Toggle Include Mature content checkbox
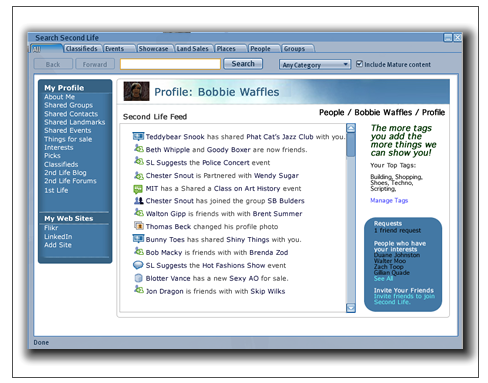 [359, 63]
